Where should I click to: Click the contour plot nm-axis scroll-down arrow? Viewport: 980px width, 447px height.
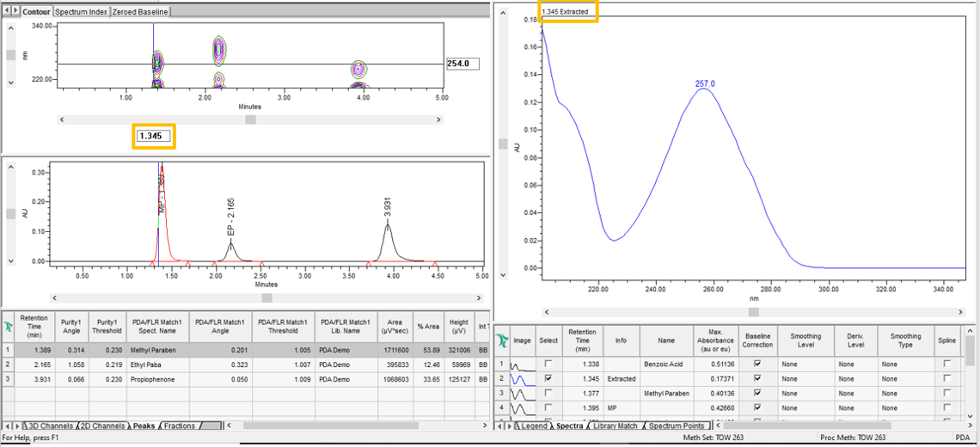coord(10,82)
